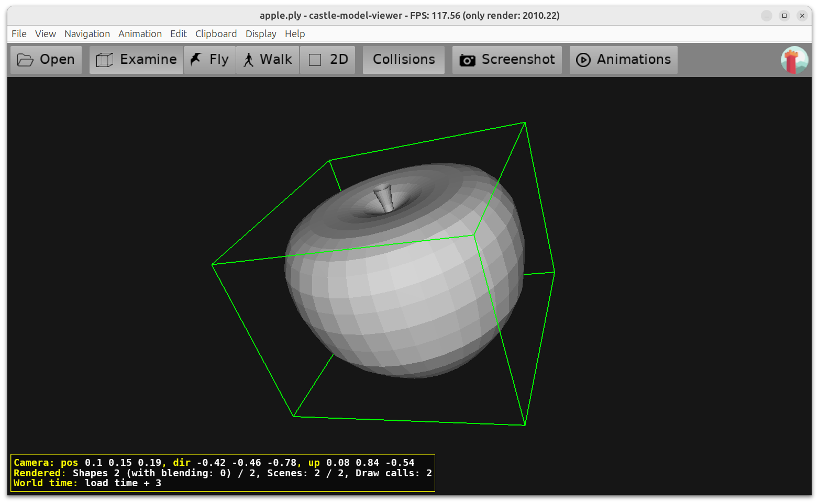
Task: Select the Examine cube icon
Action: 105,60
